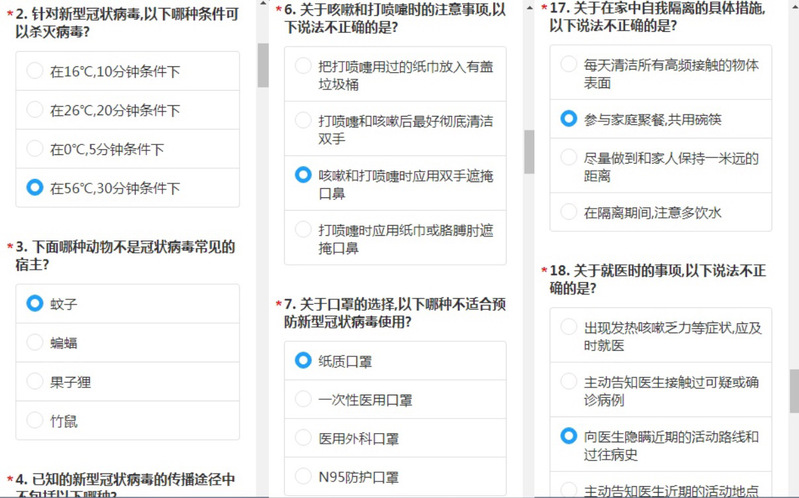
Task: Click the middle survey panel's scrollbar thumb
Action: pos(530,151)
